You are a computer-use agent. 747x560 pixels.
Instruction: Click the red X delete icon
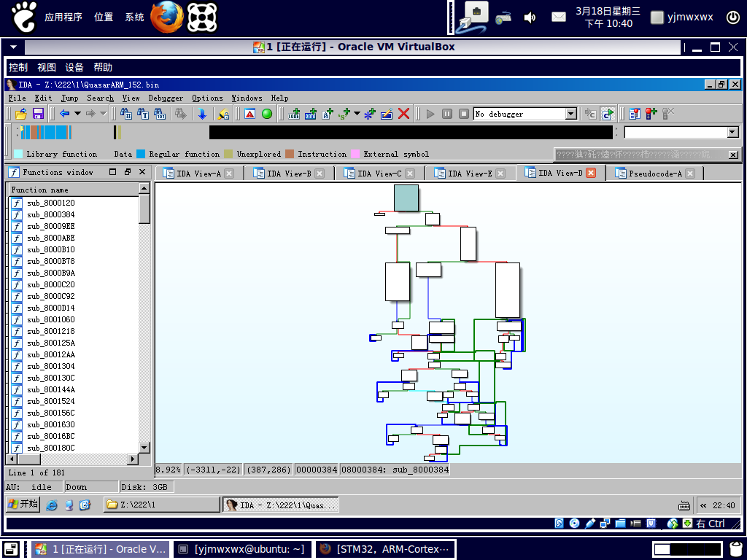click(403, 114)
